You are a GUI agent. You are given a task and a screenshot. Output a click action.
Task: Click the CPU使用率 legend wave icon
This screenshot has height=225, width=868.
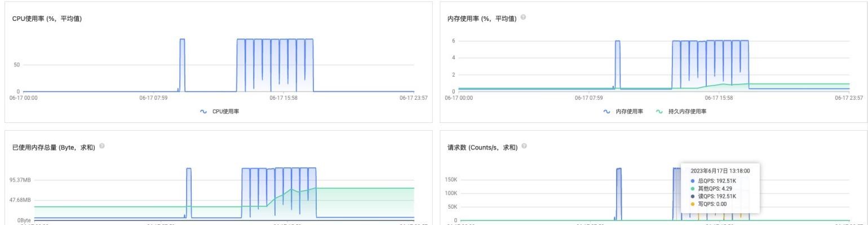click(203, 112)
